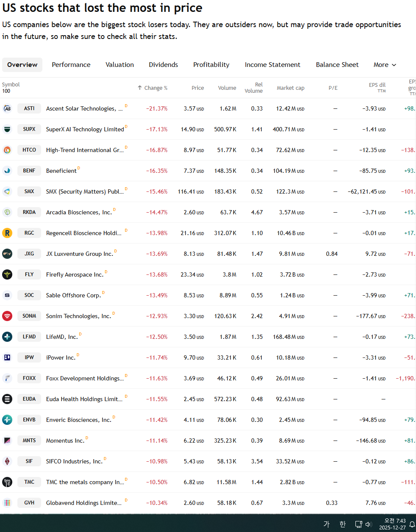
Task: Open the RKDA ticker link
Action: pos(29,212)
